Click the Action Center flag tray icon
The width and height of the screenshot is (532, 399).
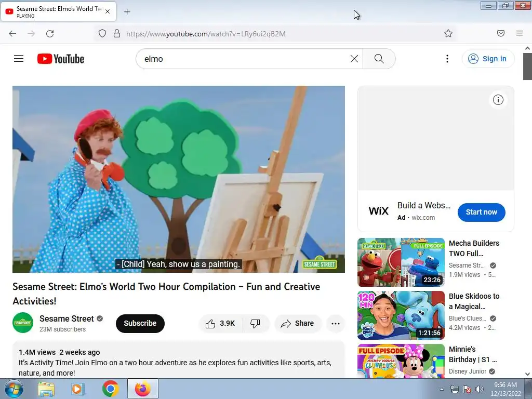[467, 390]
